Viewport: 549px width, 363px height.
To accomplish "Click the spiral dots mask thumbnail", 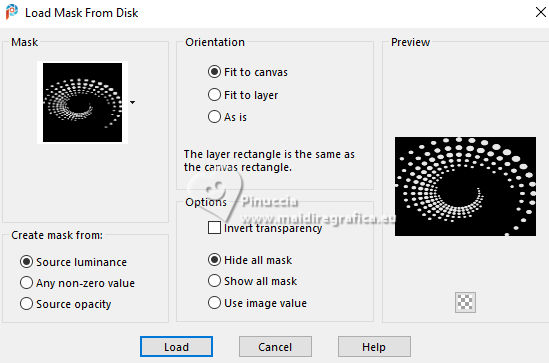I will (83, 102).
